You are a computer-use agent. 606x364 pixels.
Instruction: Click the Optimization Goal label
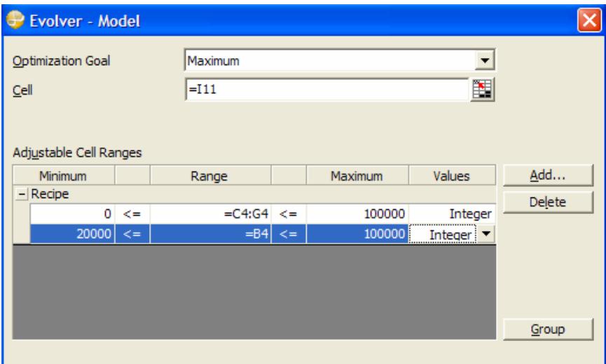click(62, 61)
